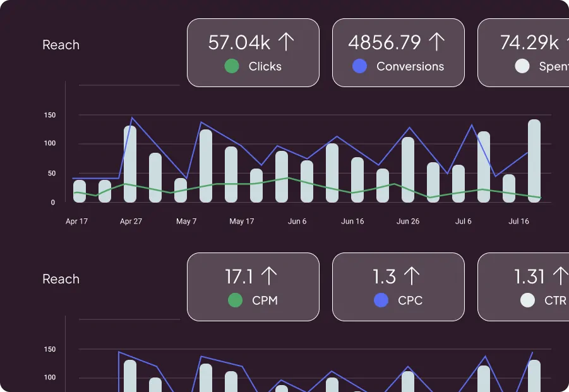The height and width of the screenshot is (392, 569).
Task: Click the up arrow beside 17.1 CPM
Action: (269, 276)
